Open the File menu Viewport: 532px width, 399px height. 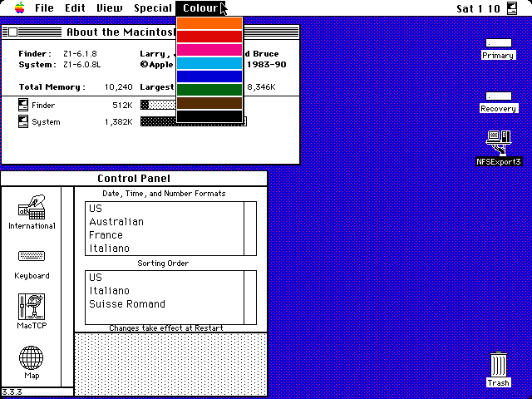(44, 7)
